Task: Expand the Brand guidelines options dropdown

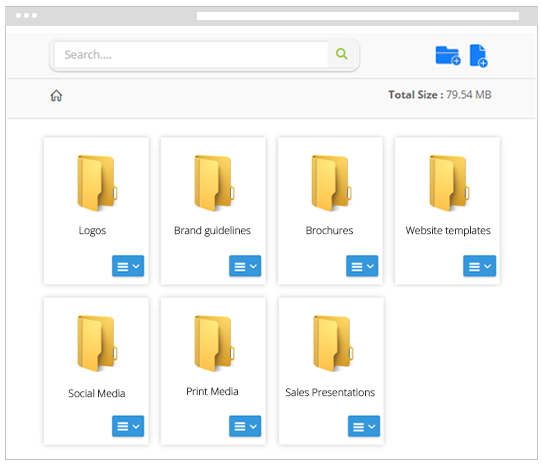Action: [x=245, y=266]
